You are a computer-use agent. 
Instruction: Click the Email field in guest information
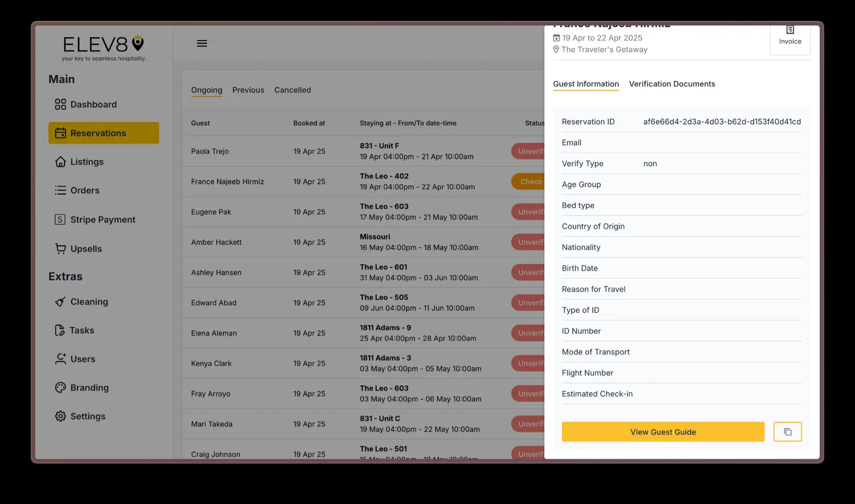pyautogui.click(x=571, y=142)
